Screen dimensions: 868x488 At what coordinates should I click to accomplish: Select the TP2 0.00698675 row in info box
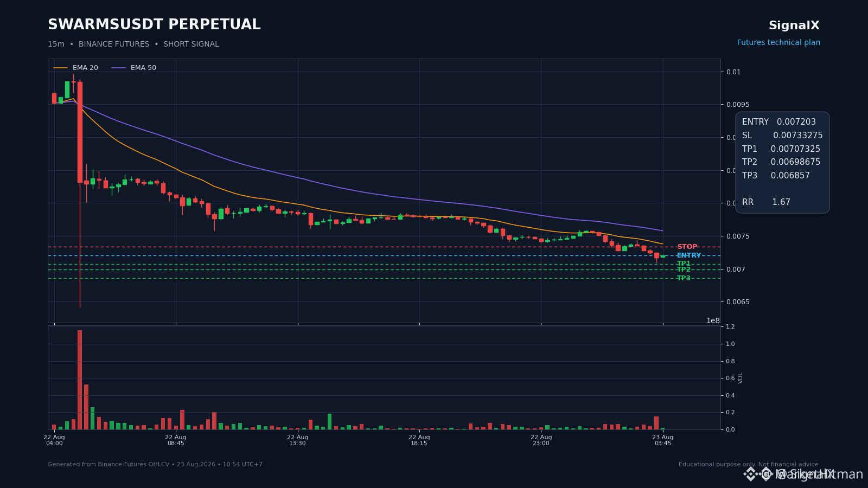[x=781, y=162]
